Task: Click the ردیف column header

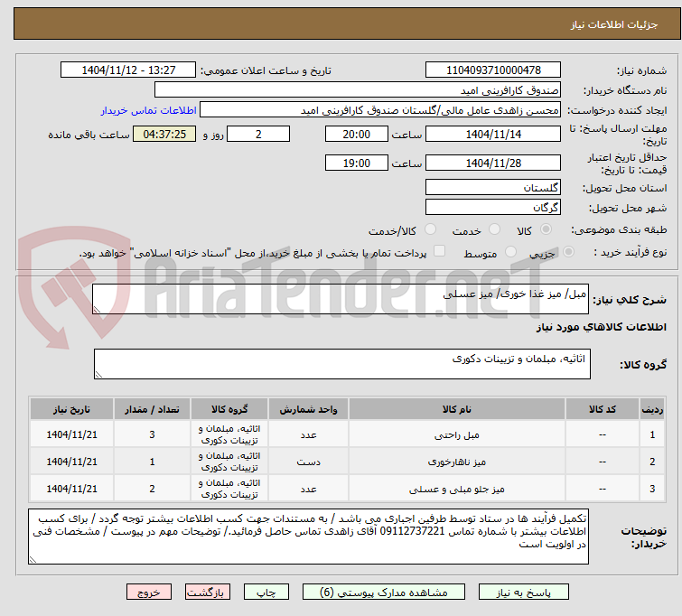Action: tap(652, 409)
